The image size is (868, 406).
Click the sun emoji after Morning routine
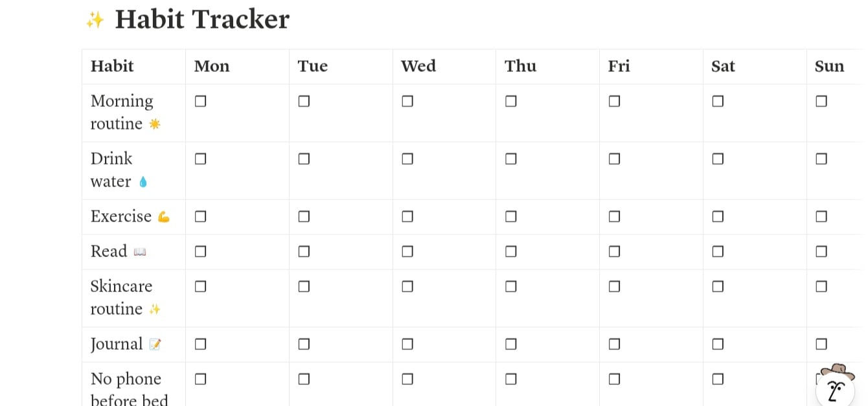tap(155, 124)
